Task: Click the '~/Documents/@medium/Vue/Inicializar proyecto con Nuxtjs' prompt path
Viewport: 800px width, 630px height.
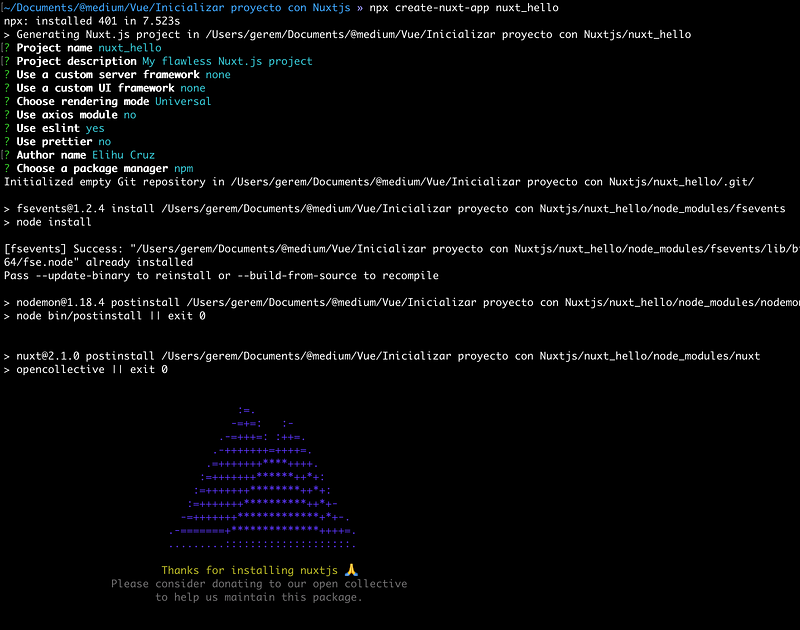Action: [x=177, y=8]
